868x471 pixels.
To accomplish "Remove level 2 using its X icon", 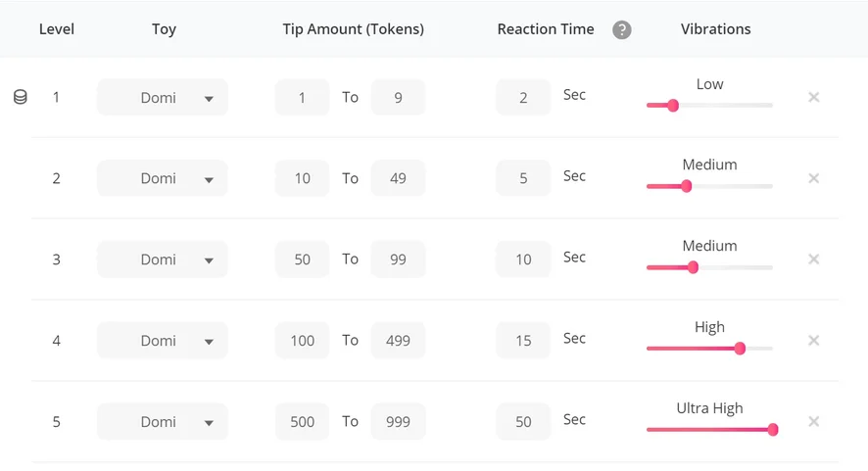I will pyautogui.click(x=813, y=178).
